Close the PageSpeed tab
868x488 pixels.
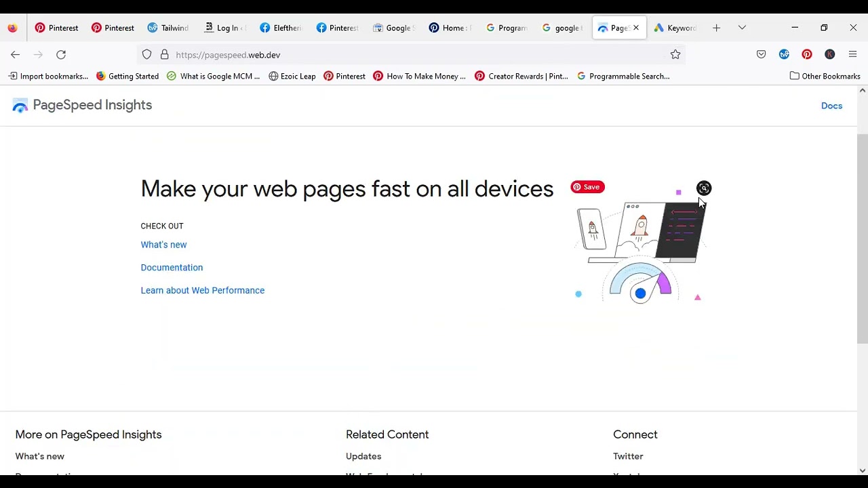tap(636, 28)
